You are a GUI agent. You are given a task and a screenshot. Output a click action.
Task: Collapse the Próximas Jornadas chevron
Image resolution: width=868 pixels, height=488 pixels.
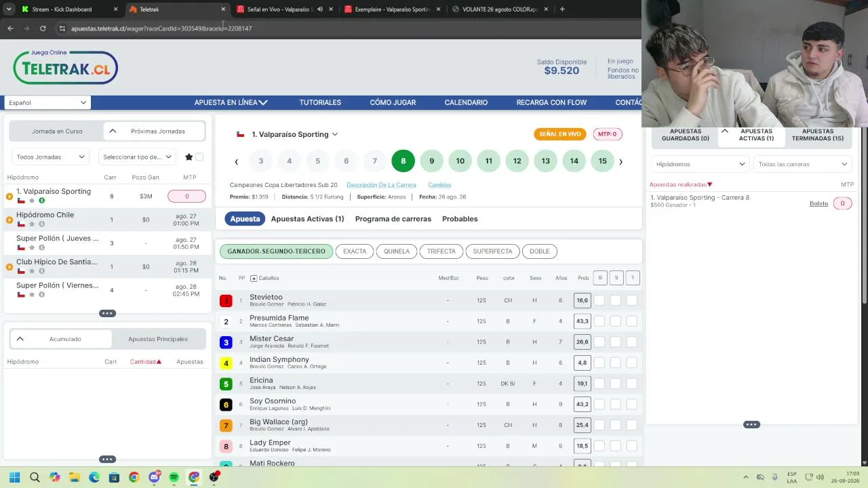pos(113,131)
